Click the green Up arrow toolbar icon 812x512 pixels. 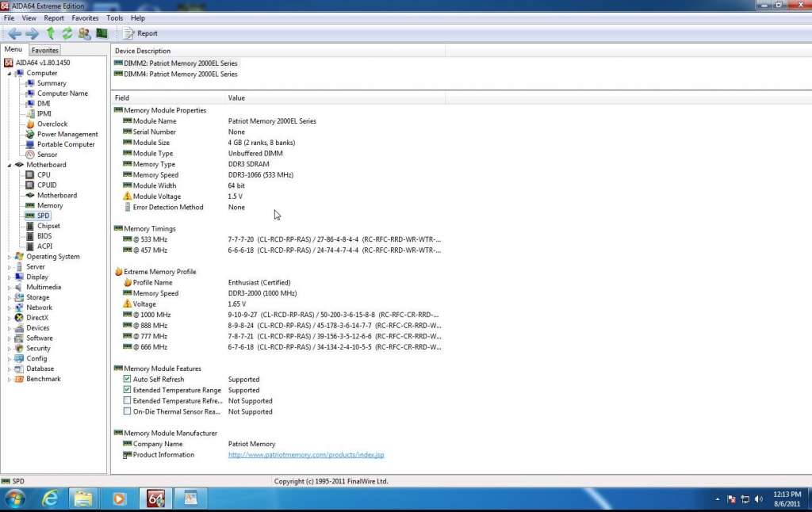coord(50,33)
